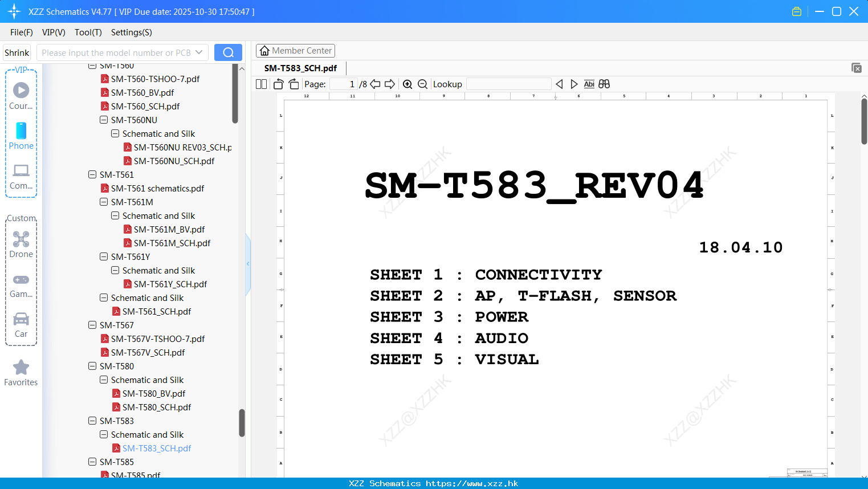Viewport: 868px width, 489px height.
Task: Rotate the page counterclockwise
Action: 278,84
